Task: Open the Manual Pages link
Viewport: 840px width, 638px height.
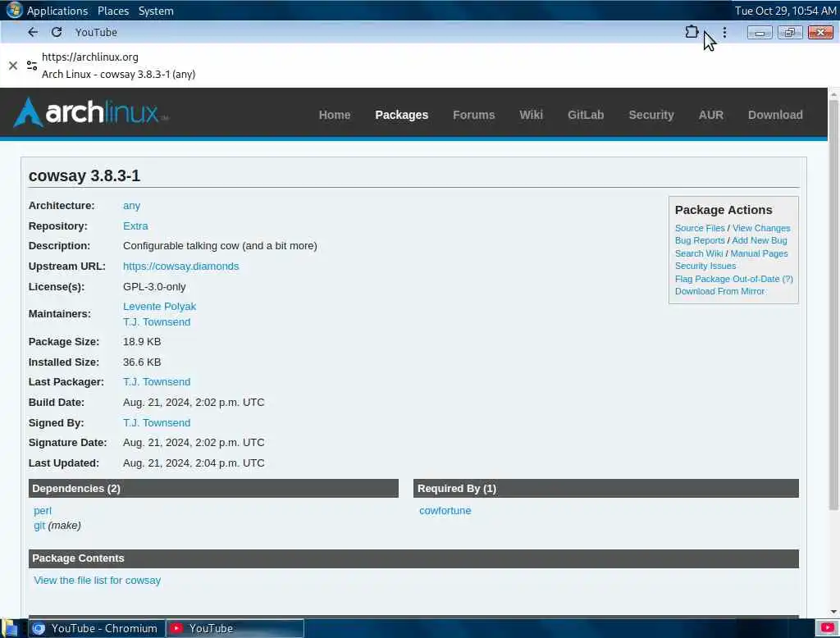Action: [x=759, y=253]
